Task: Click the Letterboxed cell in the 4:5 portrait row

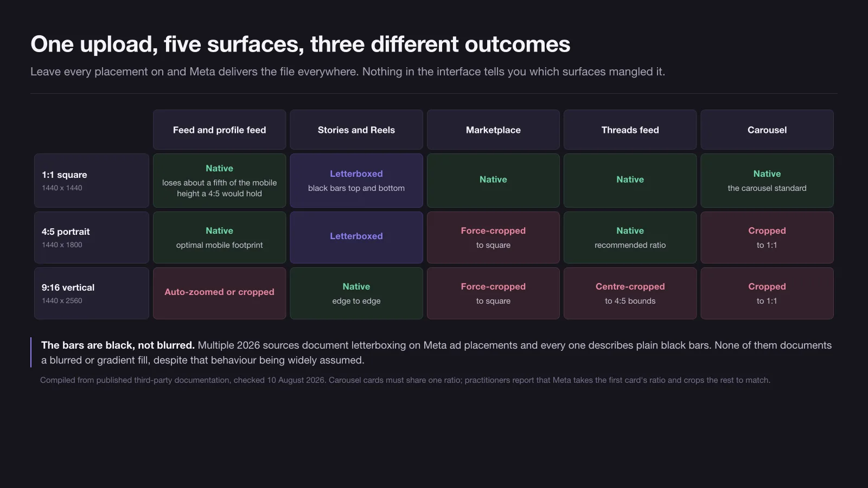Action: click(x=356, y=237)
